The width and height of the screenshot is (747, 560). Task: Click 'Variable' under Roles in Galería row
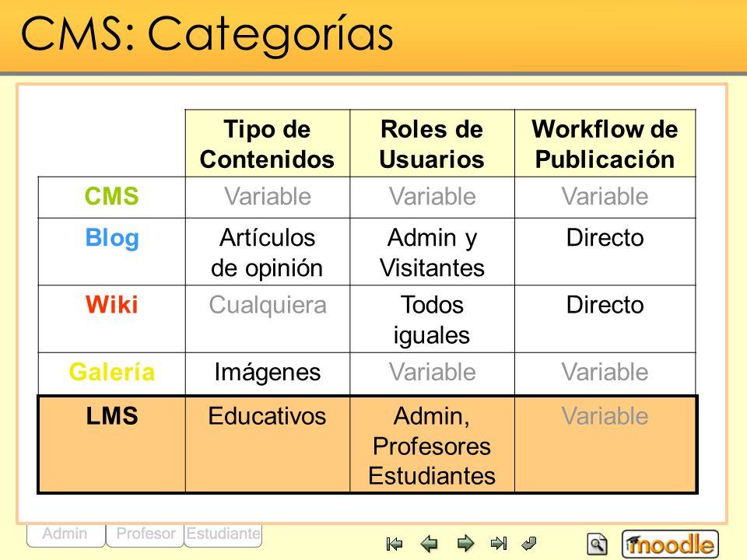click(432, 372)
